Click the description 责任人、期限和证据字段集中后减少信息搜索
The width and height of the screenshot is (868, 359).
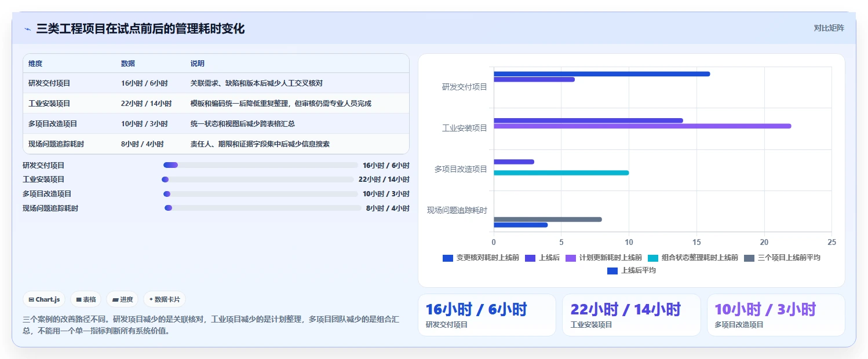click(x=260, y=144)
